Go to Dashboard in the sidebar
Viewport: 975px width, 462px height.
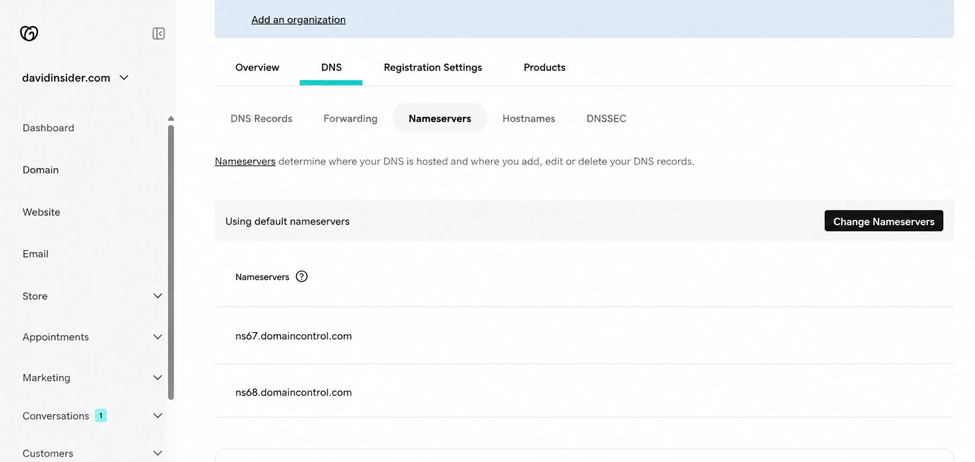[x=49, y=128]
